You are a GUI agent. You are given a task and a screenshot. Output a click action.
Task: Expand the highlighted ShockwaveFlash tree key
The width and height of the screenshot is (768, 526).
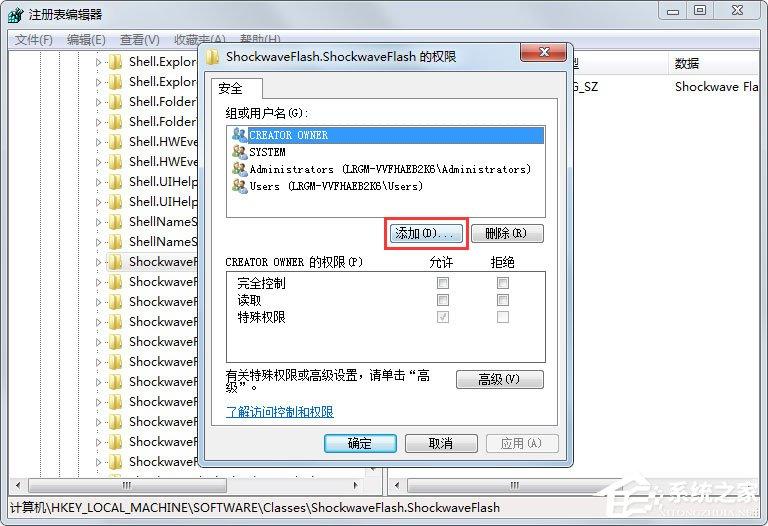pyautogui.click(x=98, y=262)
